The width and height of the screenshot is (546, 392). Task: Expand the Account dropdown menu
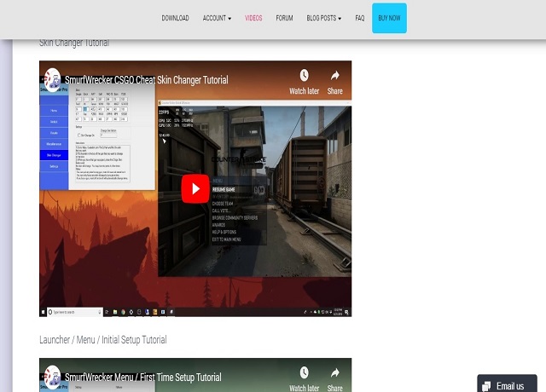tap(217, 18)
